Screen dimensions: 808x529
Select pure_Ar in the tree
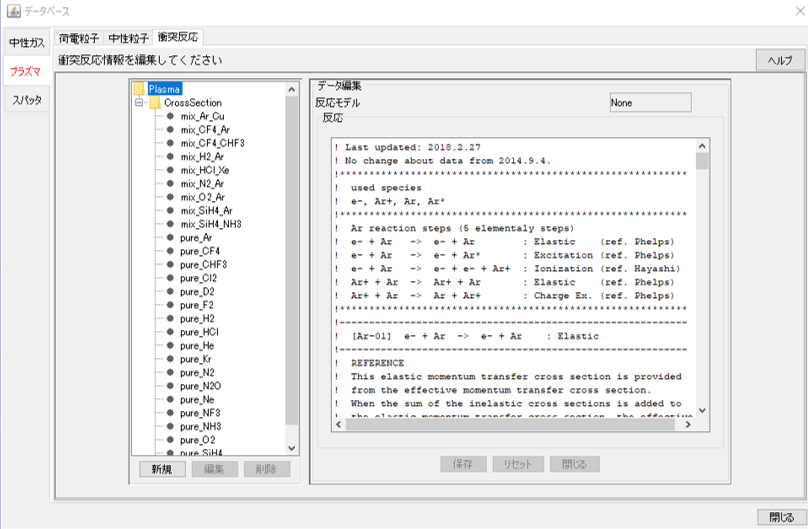[196, 237]
